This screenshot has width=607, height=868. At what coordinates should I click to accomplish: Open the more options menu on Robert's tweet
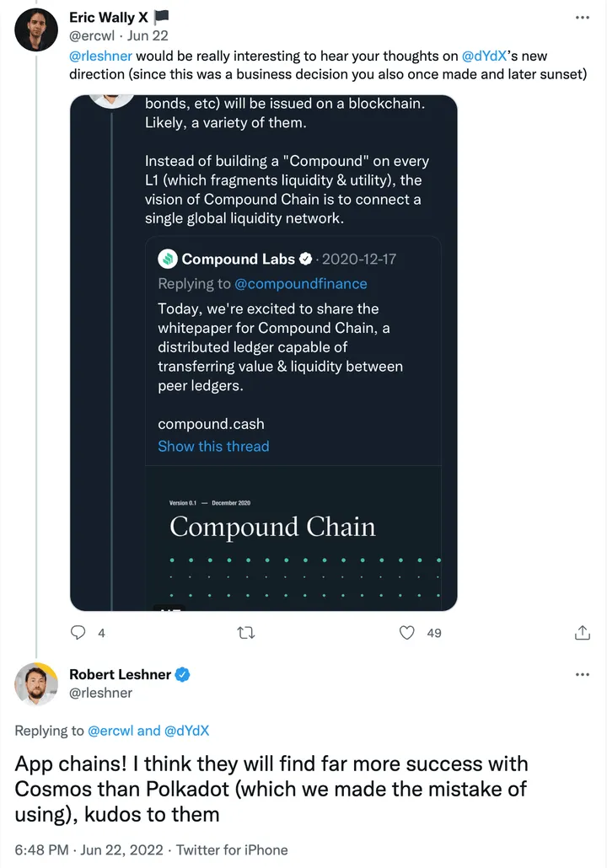(x=582, y=675)
